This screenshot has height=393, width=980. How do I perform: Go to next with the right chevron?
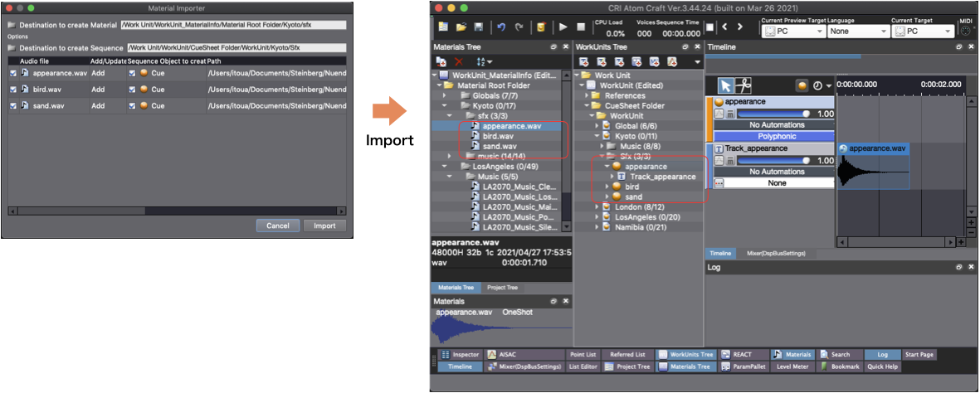[x=740, y=27]
